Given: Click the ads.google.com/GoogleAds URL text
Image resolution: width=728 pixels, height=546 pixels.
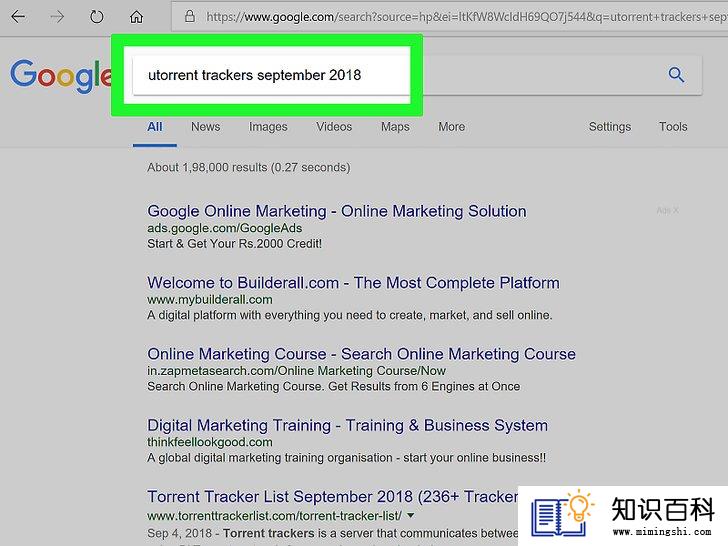Looking at the screenshot, I should click(x=225, y=228).
